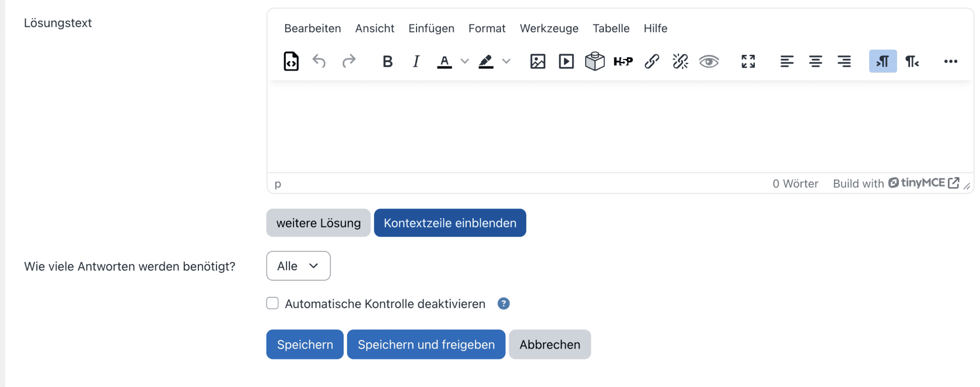980x387 pixels.
Task: Click the editor resize handle corner
Action: tap(967, 186)
